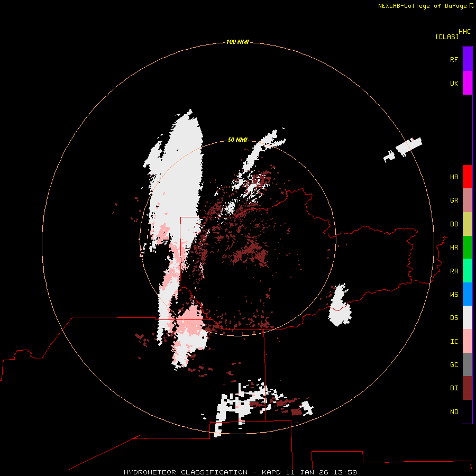476x476 pixels.
Task: Click the 100 NMI range ring label
Action: point(237,42)
